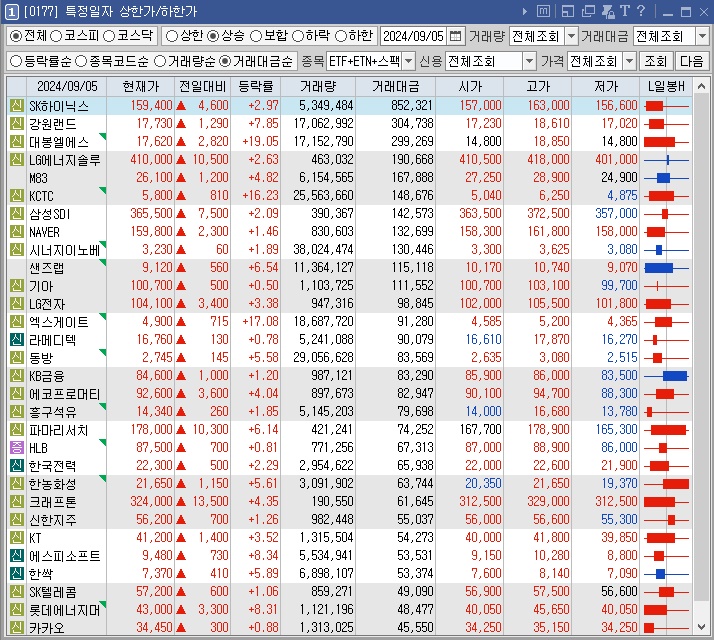Click the scroll down arrow of table
Screen dimensions: 714x640
(701, 627)
